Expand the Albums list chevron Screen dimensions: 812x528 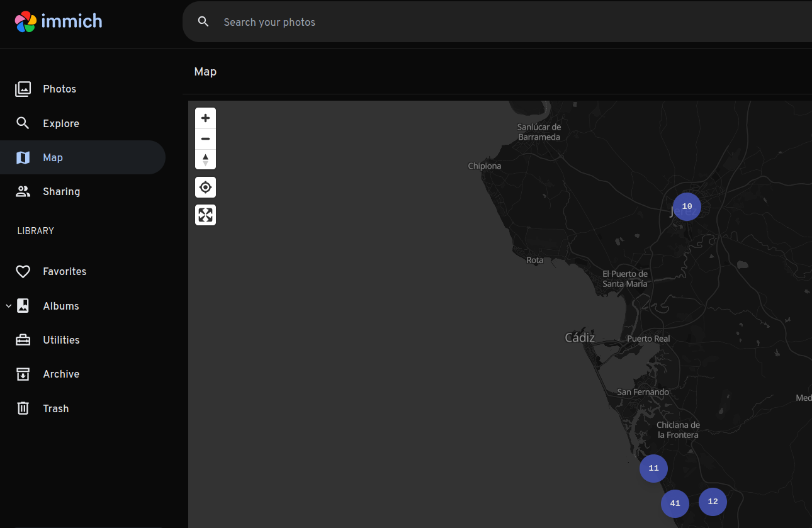(x=8, y=306)
